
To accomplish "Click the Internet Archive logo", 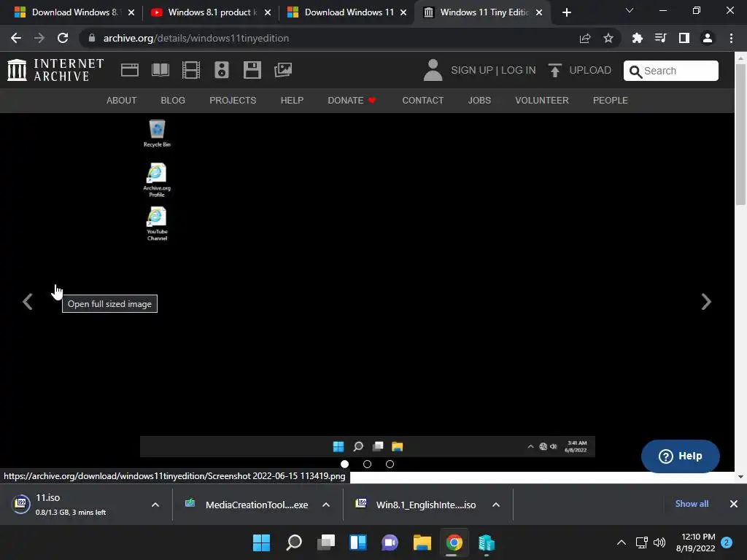I will pyautogui.click(x=55, y=70).
